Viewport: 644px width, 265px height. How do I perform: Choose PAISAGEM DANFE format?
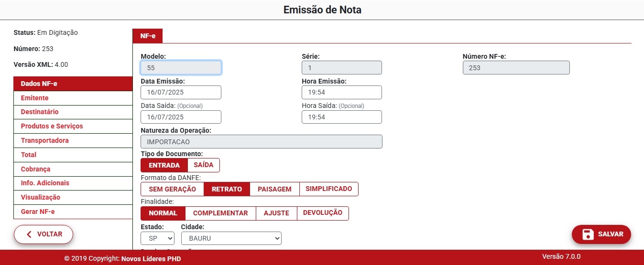click(x=274, y=189)
